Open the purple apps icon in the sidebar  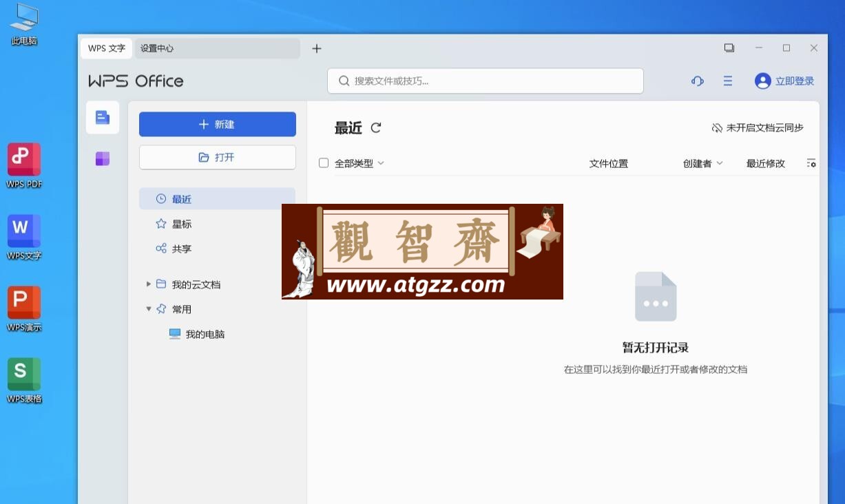pyautogui.click(x=103, y=159)
